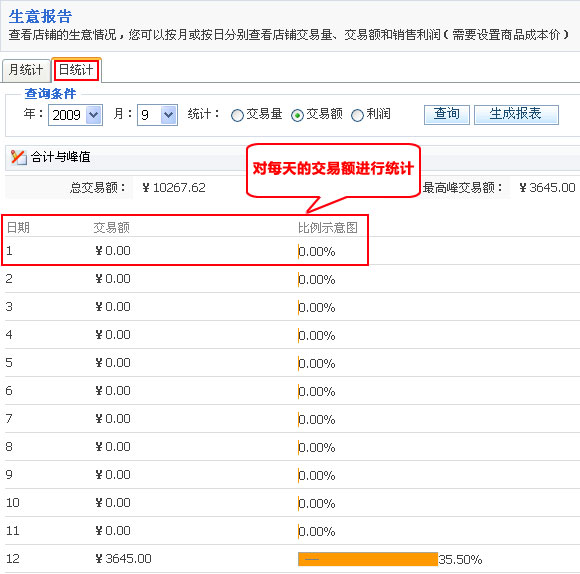The image size is (580, 574).
Task: Click the orange 35.50% proportion bar
Action: [368, 559]
